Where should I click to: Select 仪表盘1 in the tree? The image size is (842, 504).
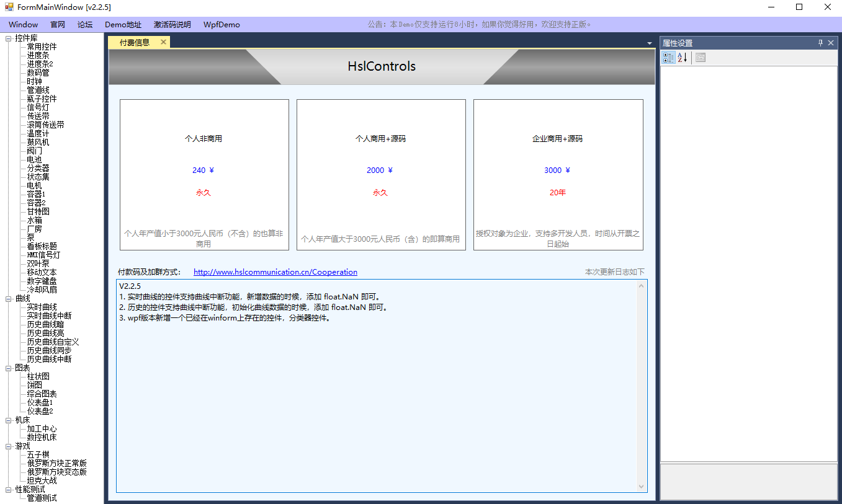[x=40, y=402]
